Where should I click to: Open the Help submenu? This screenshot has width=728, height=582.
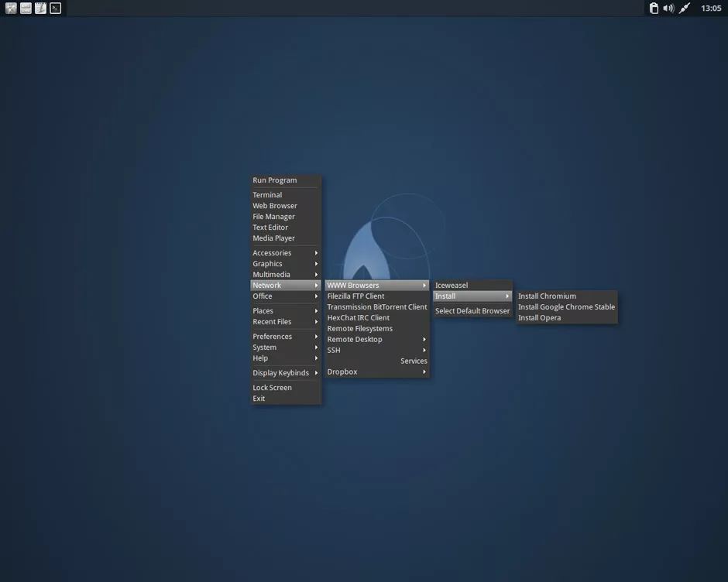click(x=286, y=358)
